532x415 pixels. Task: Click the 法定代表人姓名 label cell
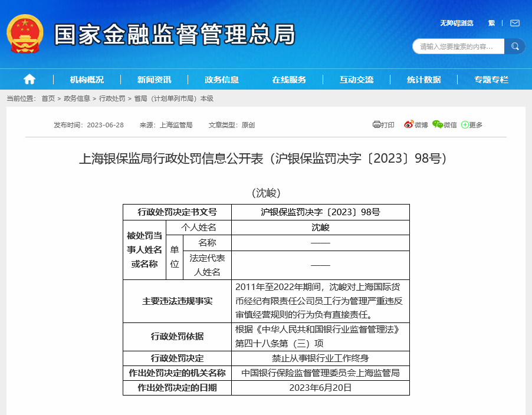pos(207,265)
